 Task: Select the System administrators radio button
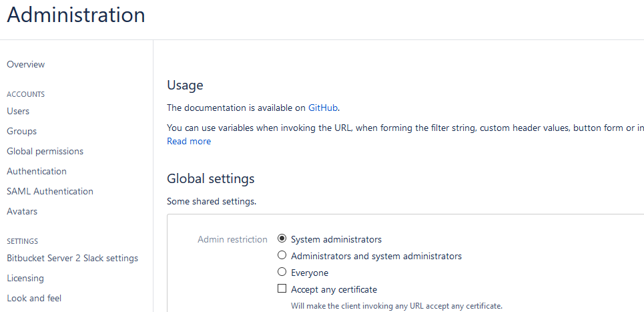[282, 239]
